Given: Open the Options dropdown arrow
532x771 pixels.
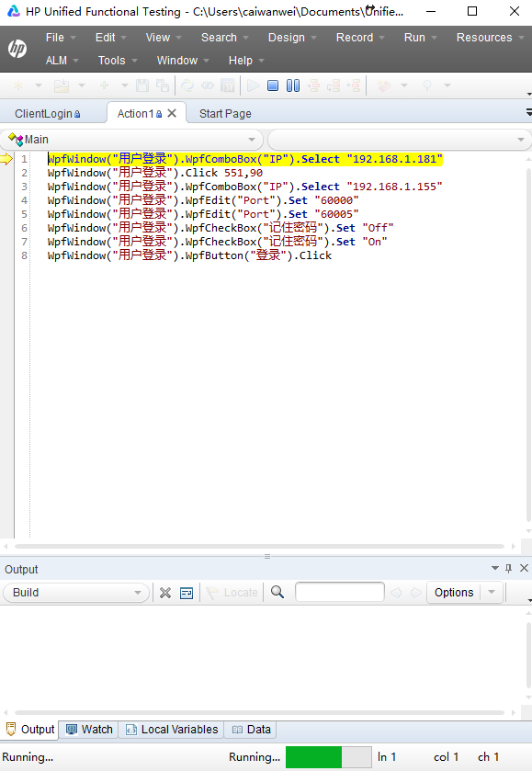Looking at the screenshot, I should (492, 592).
